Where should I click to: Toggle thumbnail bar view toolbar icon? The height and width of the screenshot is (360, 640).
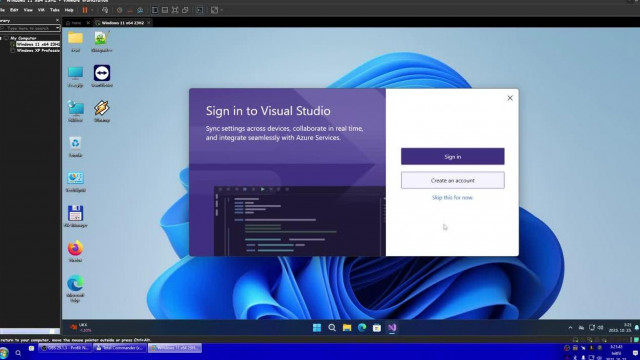click(165, 10)
